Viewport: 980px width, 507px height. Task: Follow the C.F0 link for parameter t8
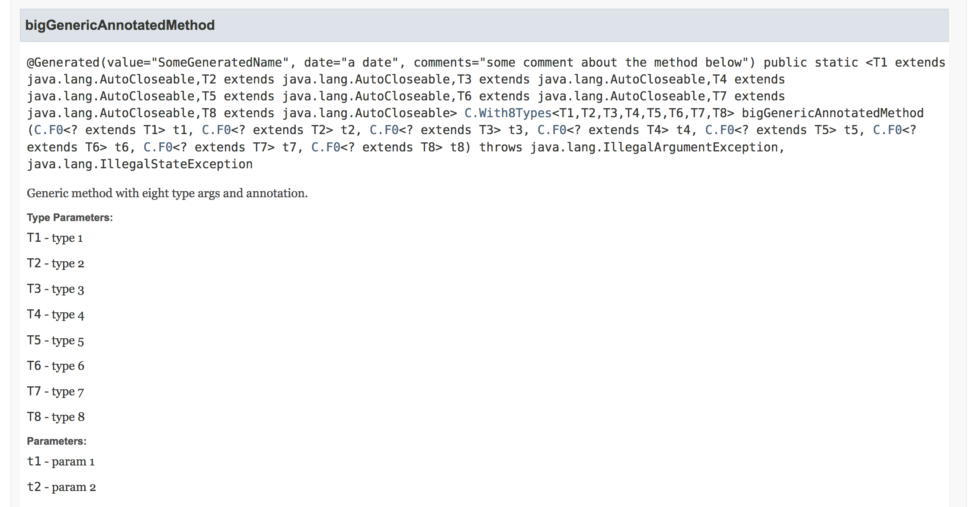pos(326,148)
